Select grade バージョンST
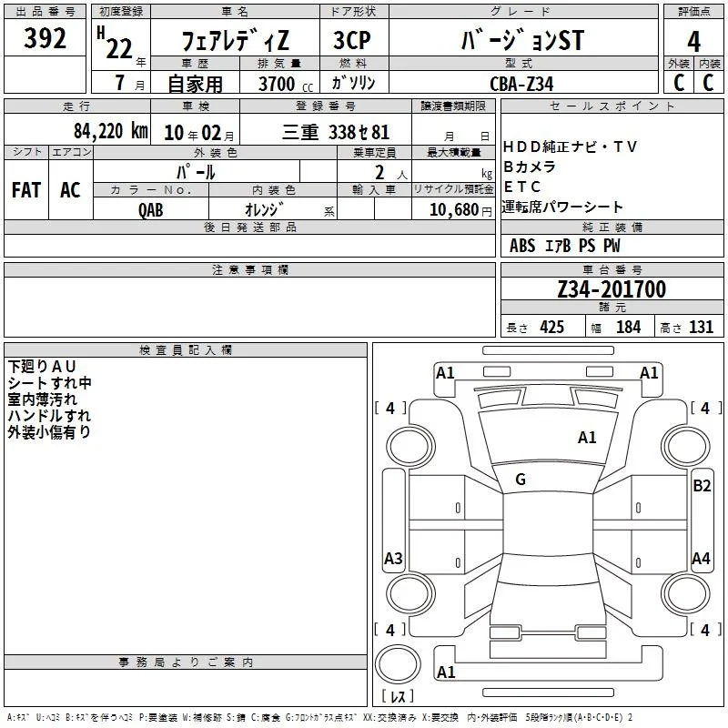 point(522,40)
